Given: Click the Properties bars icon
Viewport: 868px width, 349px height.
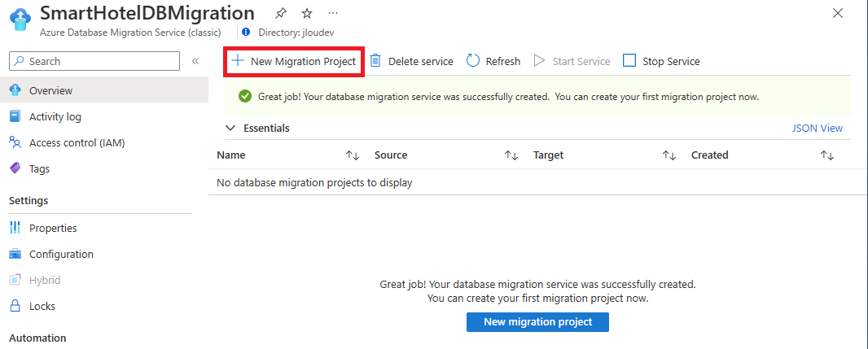Looking at the screenshot, I should [15, 228].
